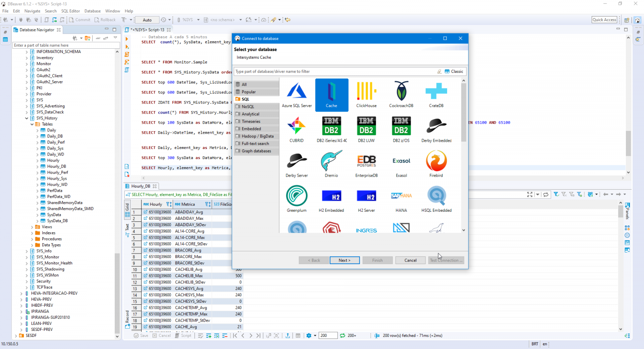Click the Rollback toolbar button
Image resolution: width=644 pixels, height=349 pixels.
105,20
